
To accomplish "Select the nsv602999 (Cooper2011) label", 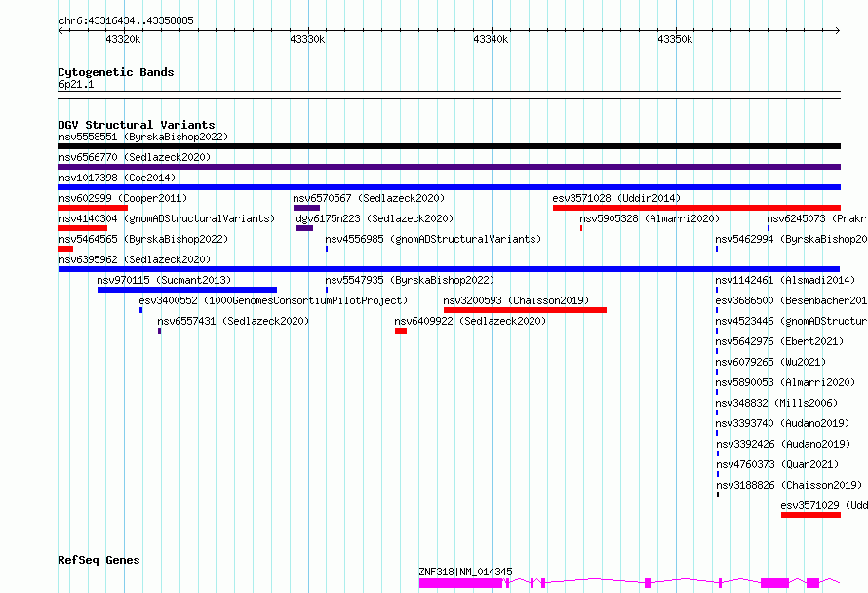I will tap(123, 198).
